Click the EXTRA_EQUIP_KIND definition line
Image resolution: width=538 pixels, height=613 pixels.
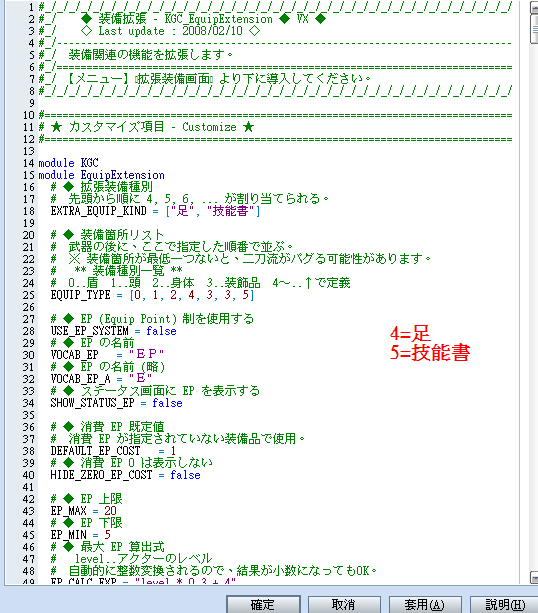point(155,211)
